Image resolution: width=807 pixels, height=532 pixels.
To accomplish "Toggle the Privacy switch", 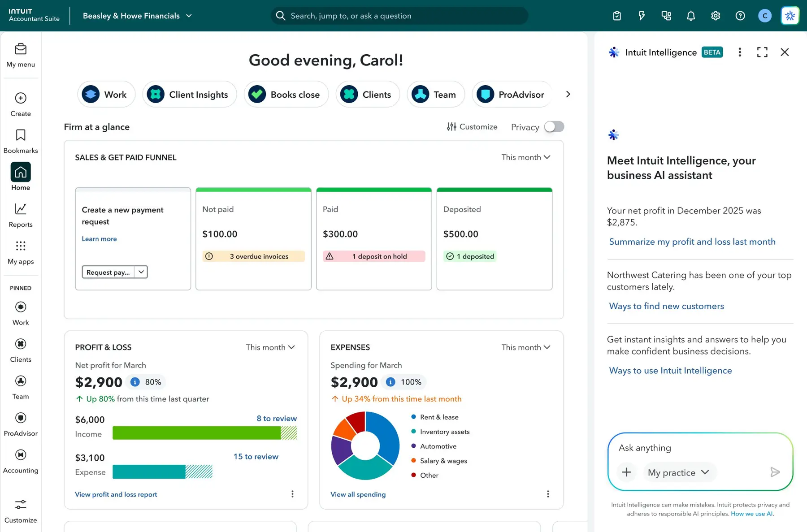I will click(x=554, y=127).
